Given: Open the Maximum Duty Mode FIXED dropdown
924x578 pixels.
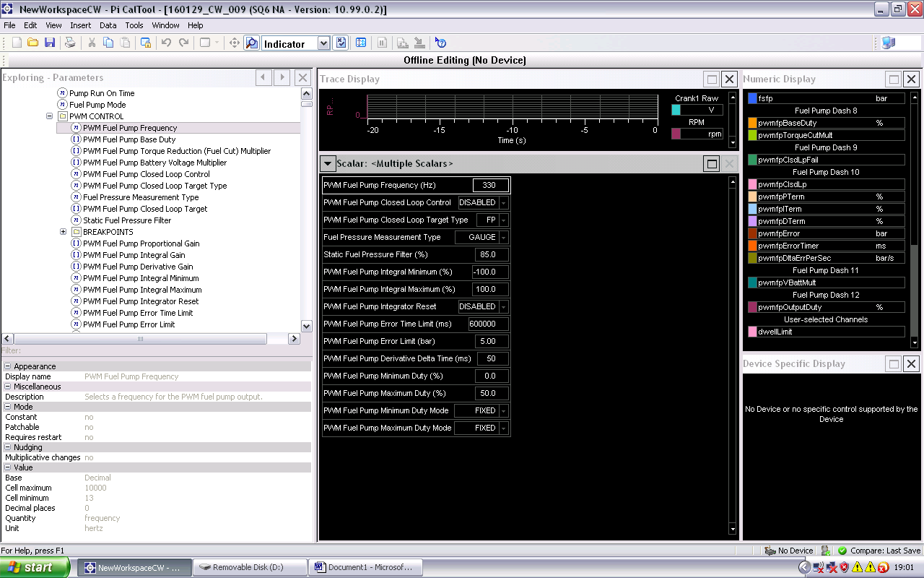Looking at the screenshot, I should pos(503,428).
